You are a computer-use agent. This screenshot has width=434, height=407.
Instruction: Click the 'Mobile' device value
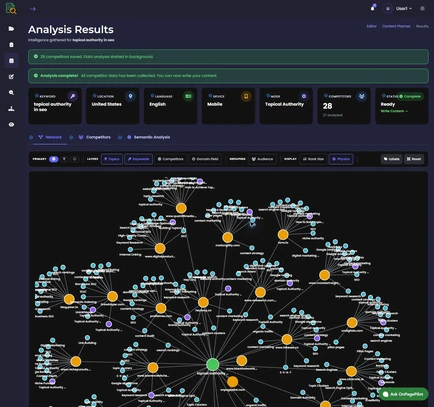(x=215, y=104)
